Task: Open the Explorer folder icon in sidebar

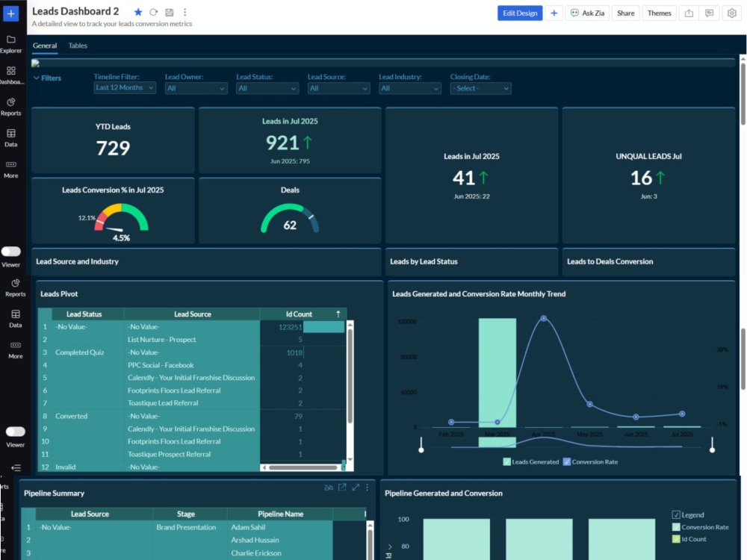Action: 11,40
